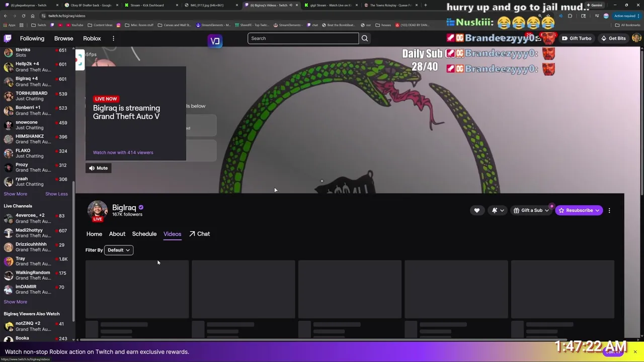The width and height of the screenshot is (644, 362).
Task: Click the profile avatar at top right
Action: tap(636, 38)
